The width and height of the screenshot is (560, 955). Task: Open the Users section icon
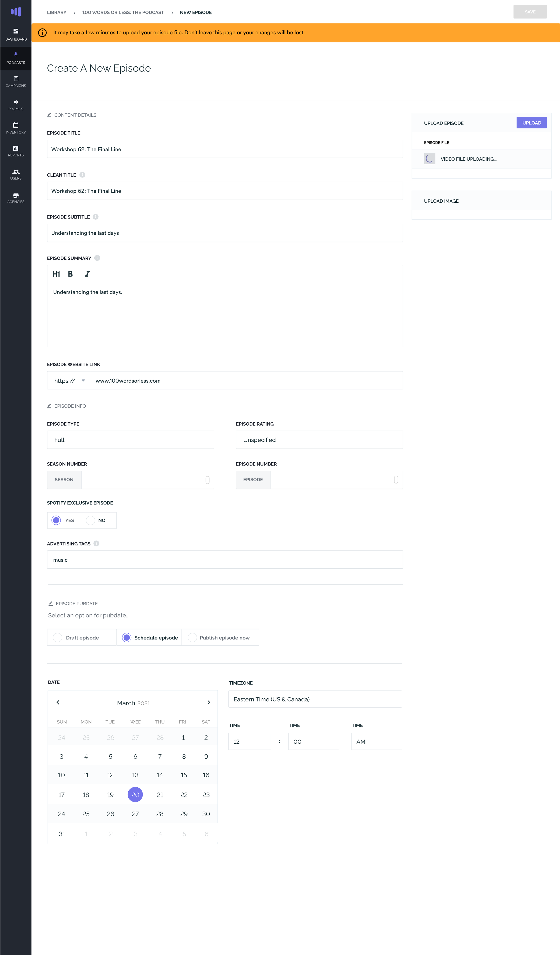tap(16, 172)
